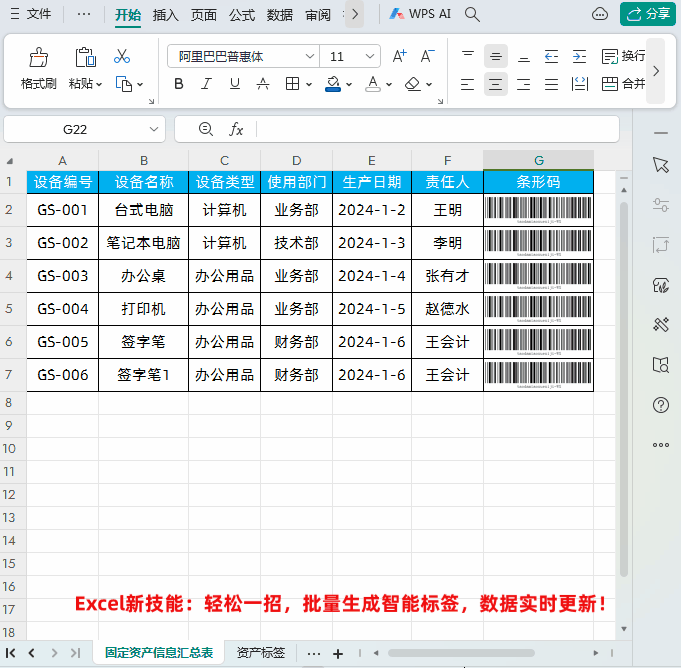This screenshot has width=681, height=668.
Task: Switch to the 开始 (Home) tab
Action: (128, 15)
